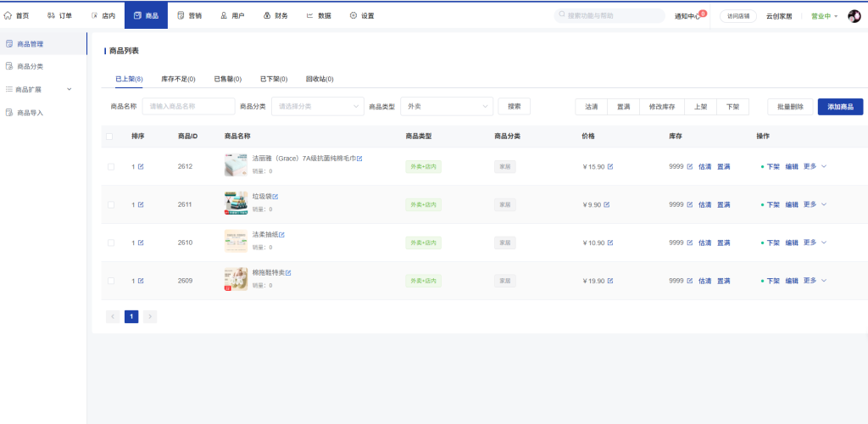Select the checkbox for product 2609

pos(110,281)
